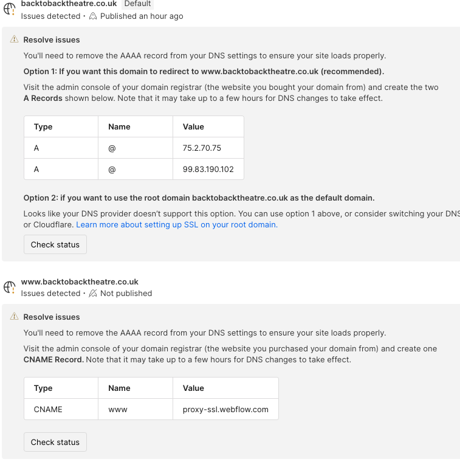
Task: Click the Value column header in the A records table
Action: point(193,127)
